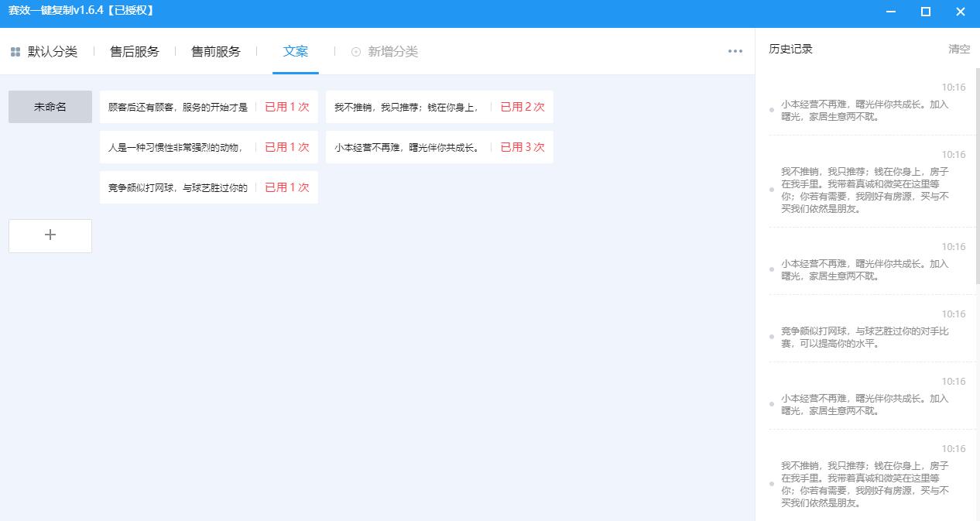Click the plus icon on 新增分类 tab
980x521 pixels.
[355, 52]
